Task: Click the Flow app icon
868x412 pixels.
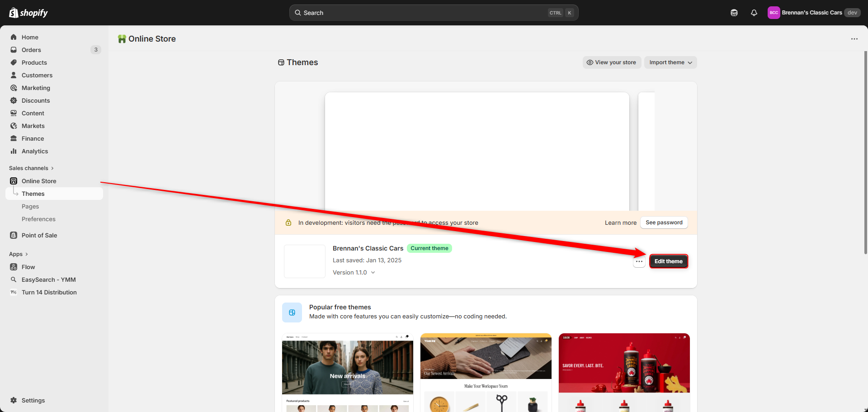Action: tap(14, 267)
